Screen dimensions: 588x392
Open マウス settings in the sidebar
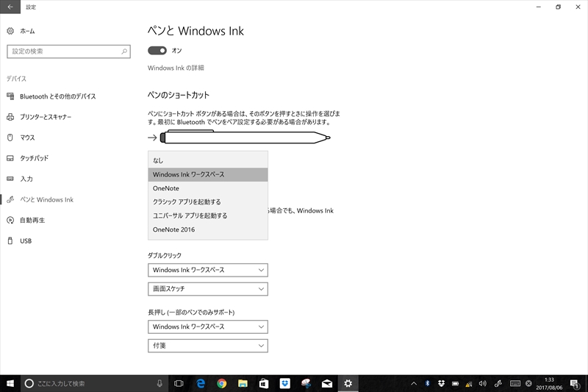(x=21, y=138)
